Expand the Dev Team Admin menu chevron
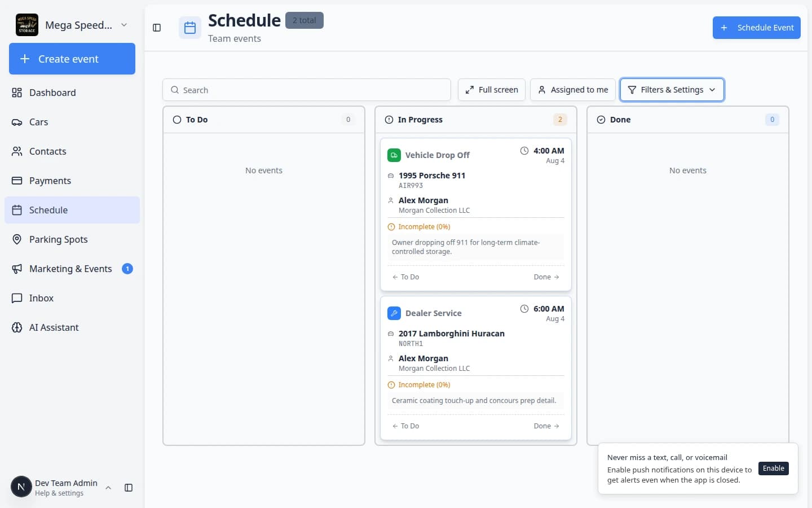 [108, 488]
